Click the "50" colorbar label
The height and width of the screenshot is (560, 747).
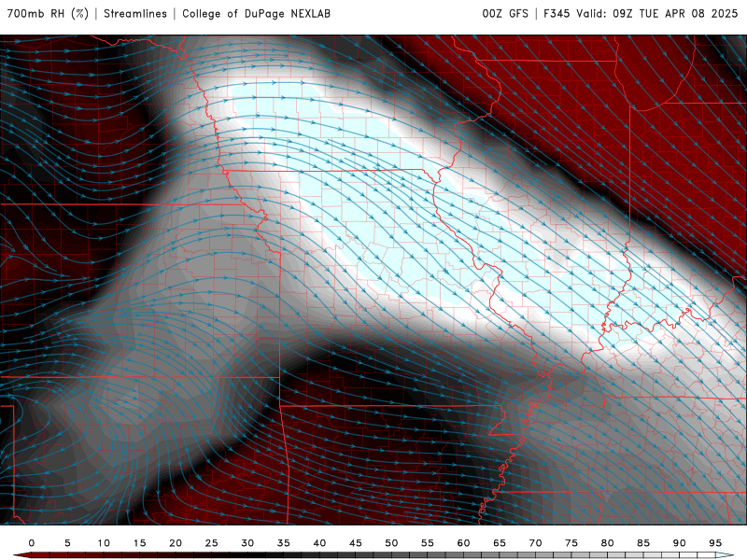[x=391, y=543]
